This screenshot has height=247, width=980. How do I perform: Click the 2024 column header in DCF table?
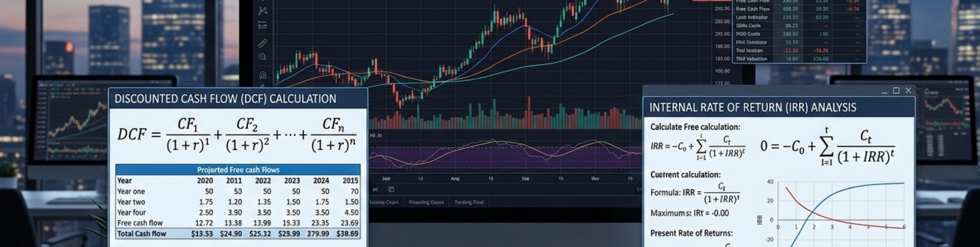[321, 181]
